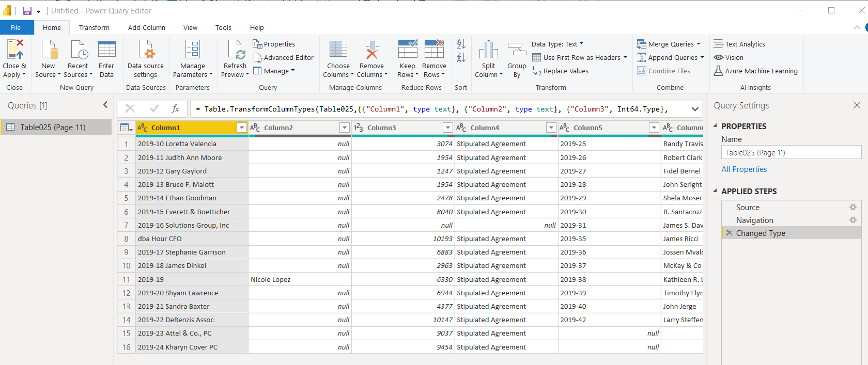This screenshot has height=365, width=868.
Task: Open the gear for the Navigation step
Action: (x=853, y=220)
